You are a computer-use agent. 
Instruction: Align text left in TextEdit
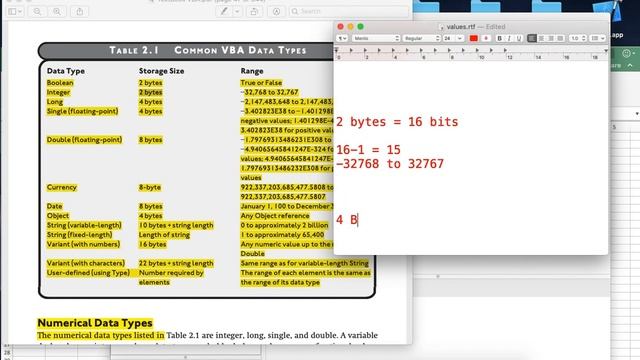tap(531, 38)
